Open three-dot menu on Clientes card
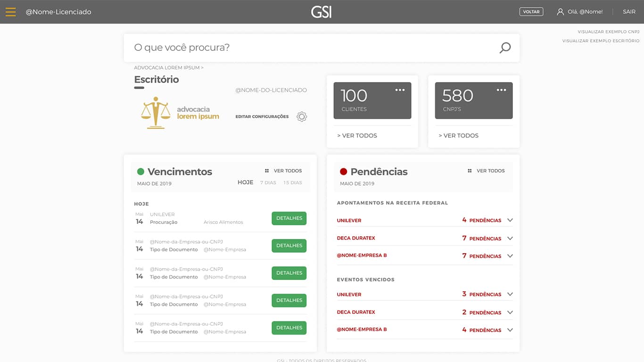The width and height of the screenshot is (644, 362). coord(400,90)
